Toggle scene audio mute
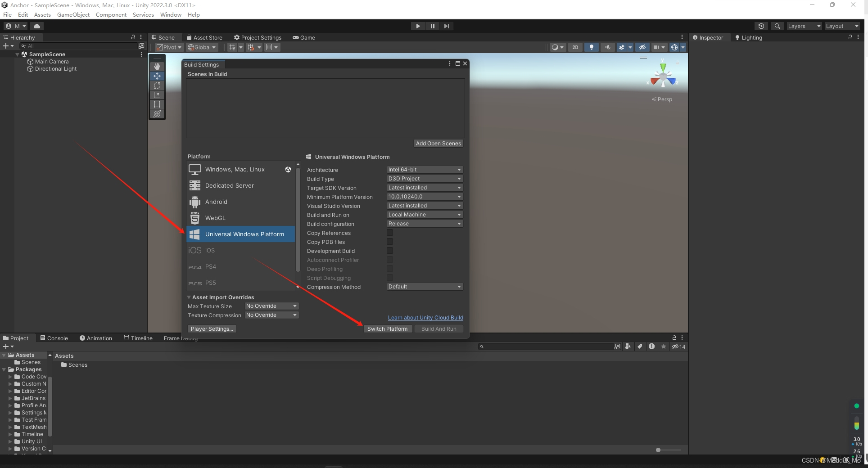 pyautogui.click(x=607, y=47)
